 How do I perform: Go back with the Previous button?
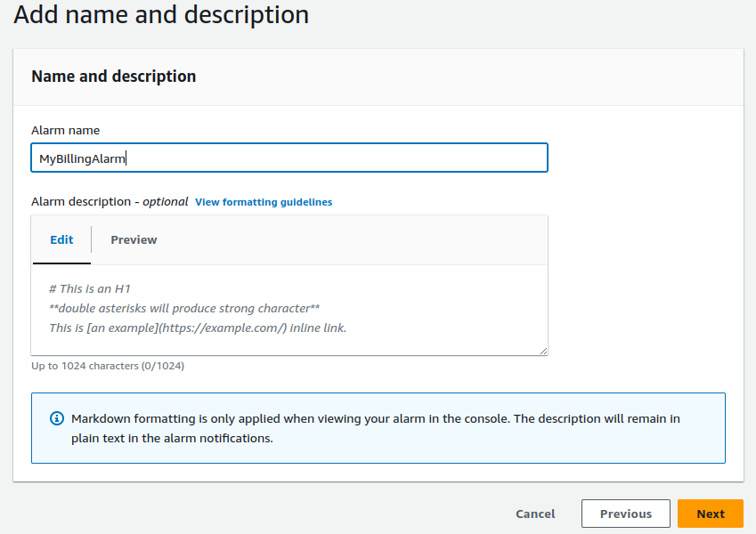click(626, 514)
